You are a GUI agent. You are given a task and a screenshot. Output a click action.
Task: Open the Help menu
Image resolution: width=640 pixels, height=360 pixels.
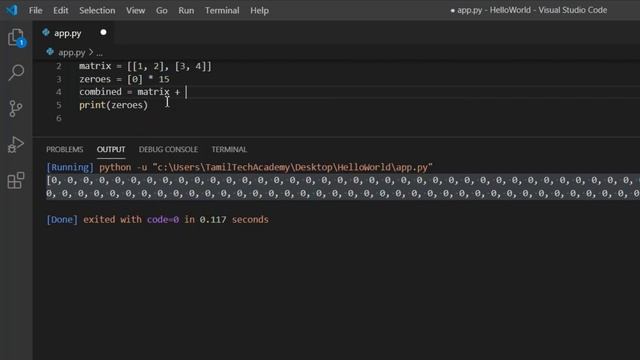coord(259,10)
